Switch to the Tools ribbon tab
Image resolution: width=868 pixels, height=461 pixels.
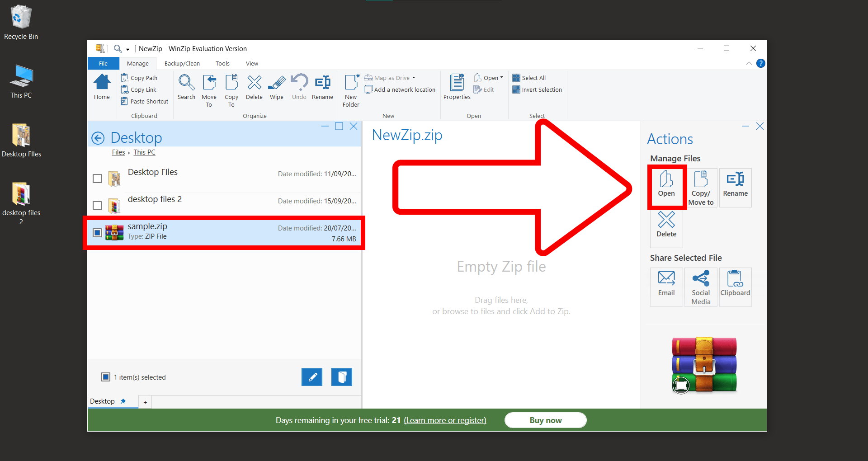pyautogui.click(x=222, y=63)
